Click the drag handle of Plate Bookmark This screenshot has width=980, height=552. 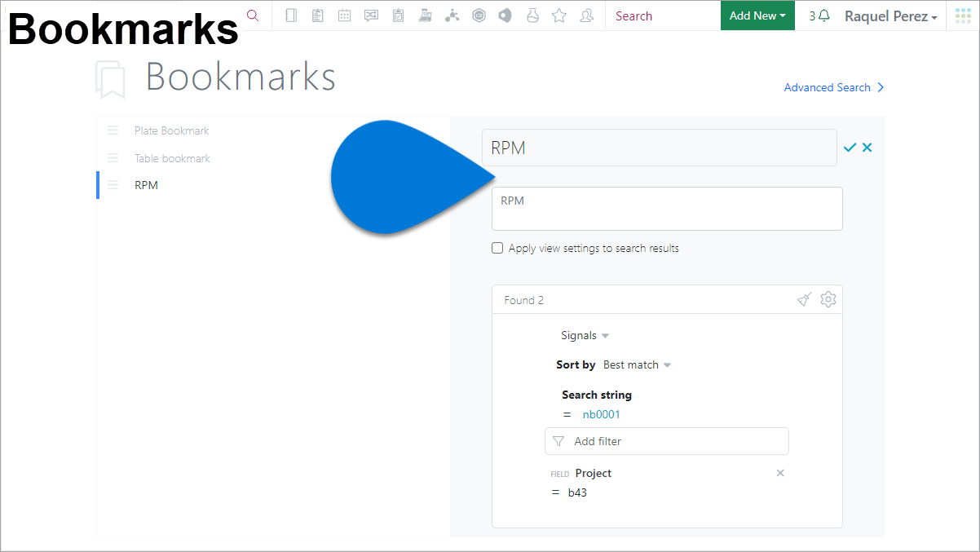(113, 130)
